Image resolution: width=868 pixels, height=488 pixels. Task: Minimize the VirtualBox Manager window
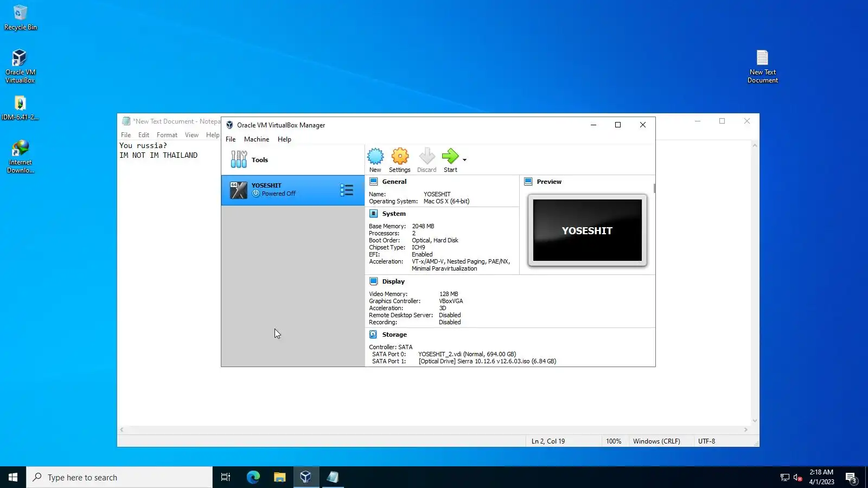(593, 125)
